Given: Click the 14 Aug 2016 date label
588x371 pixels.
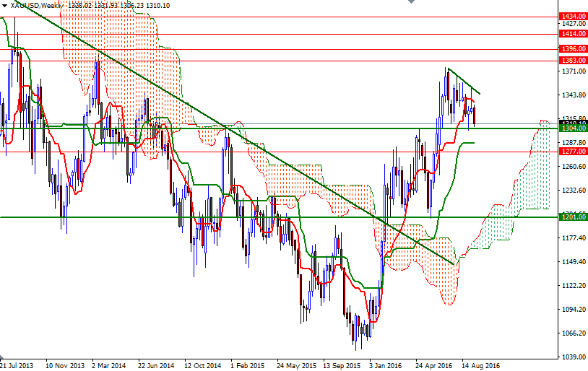Looking at the screenshot, I should 481,365.
